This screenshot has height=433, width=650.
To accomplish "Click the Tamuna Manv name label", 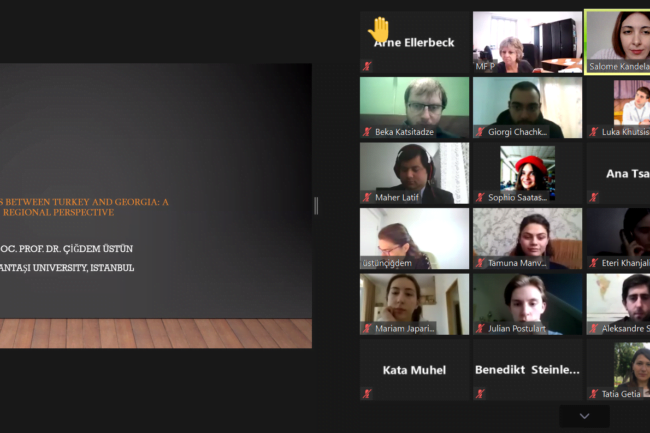I will point(517,263).
